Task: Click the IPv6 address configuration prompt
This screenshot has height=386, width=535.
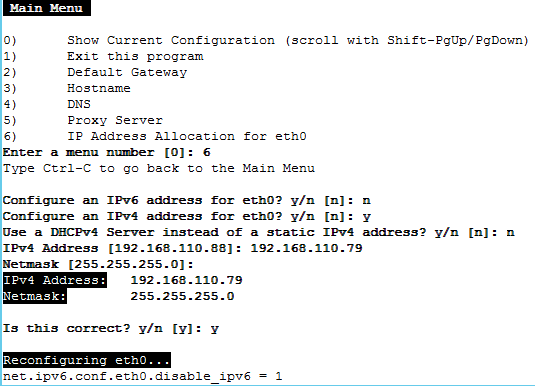Action: coord(187,200)
